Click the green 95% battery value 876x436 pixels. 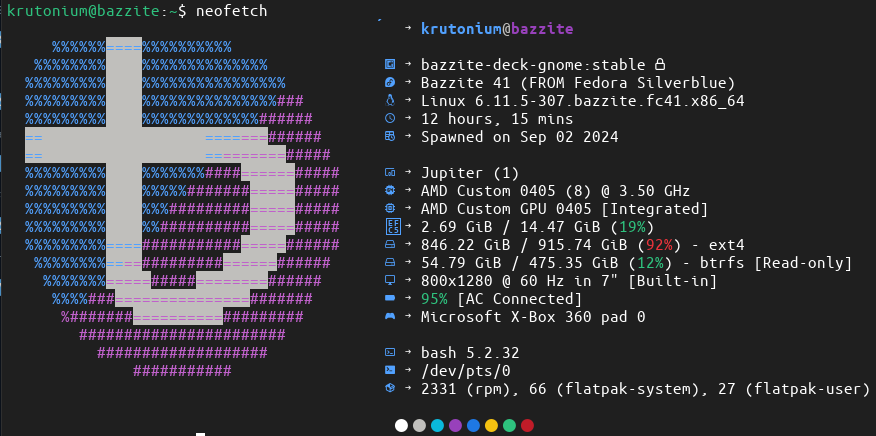434,298
